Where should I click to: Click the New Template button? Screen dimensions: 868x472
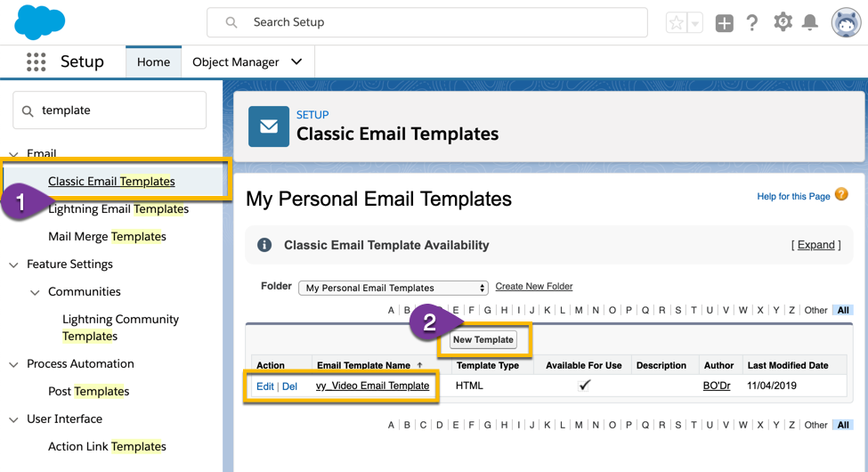[483, 339]
